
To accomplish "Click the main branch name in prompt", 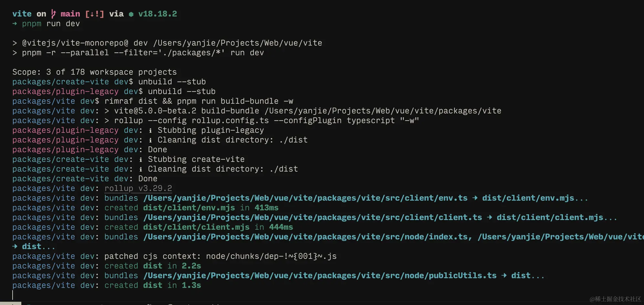I will [70, 14].
